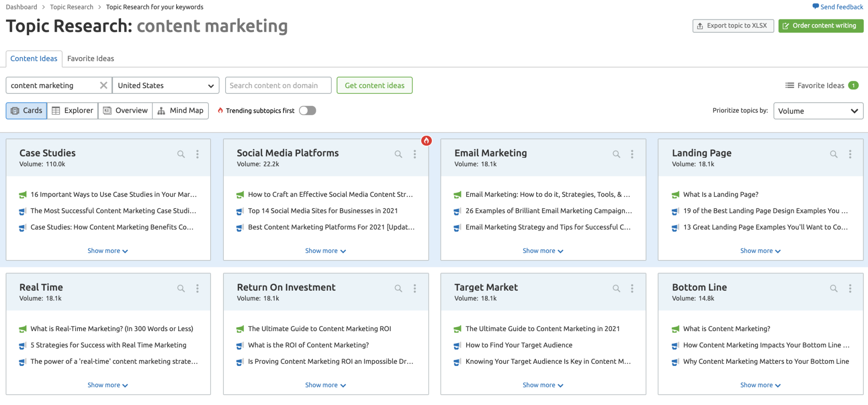This screenshot has height=405, width=868.
Task: Click the Email Marketing card title
Action: [x=490, y=153]
